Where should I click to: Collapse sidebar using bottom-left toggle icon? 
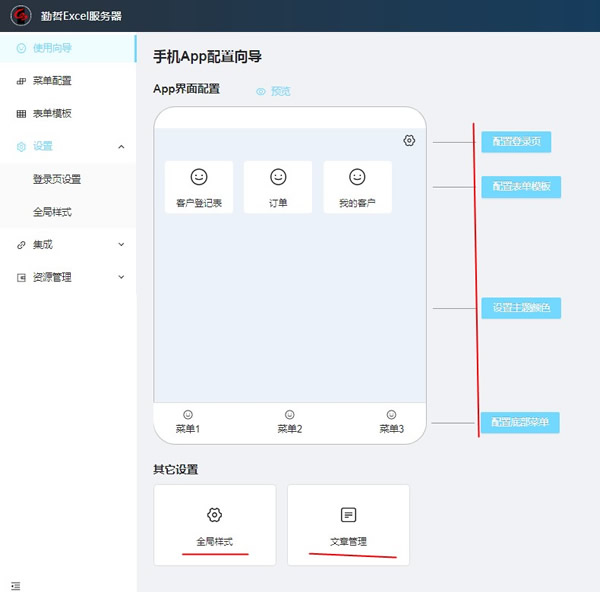(15, 584)
